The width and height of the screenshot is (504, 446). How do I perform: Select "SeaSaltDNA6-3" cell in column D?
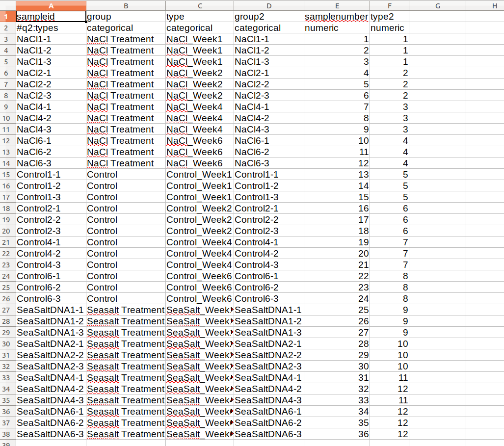click(268, 434)
